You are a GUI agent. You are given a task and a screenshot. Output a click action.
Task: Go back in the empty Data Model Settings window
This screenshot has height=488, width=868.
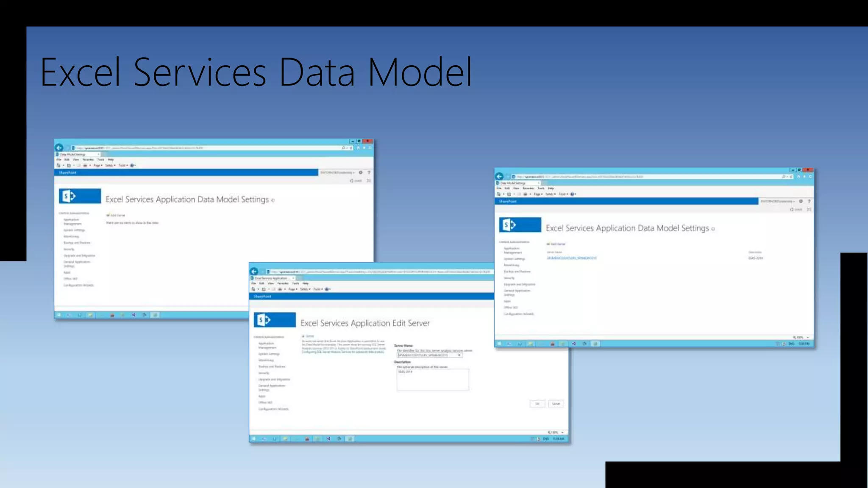click(59, 147)
